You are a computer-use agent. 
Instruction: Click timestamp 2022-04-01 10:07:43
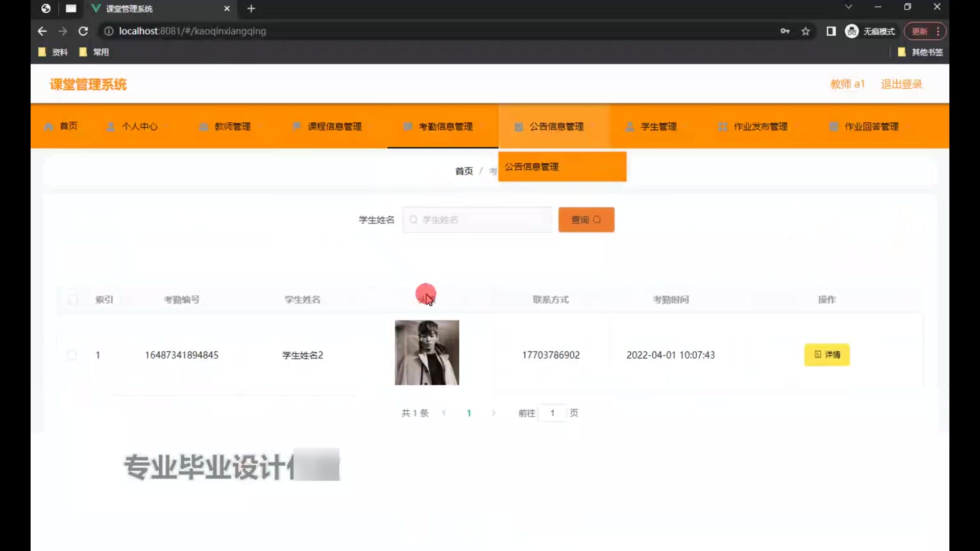click(671, 355)
